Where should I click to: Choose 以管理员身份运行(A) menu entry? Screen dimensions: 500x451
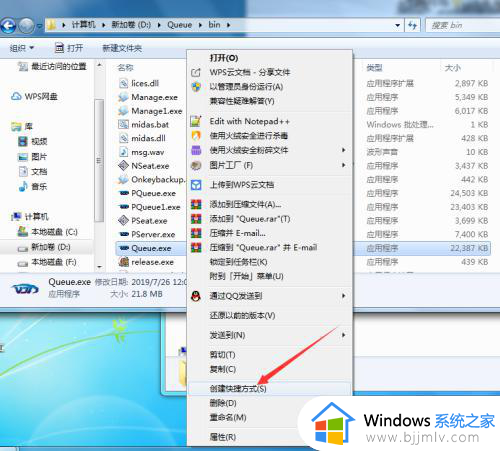(269, 87)
